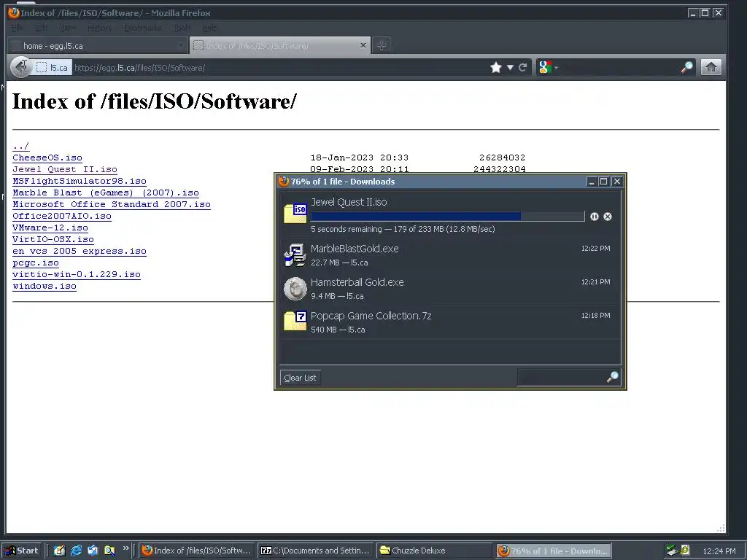The image size is (747, 560).
Task: Reload the page with the refresh icon
Action: pos(522,68)
